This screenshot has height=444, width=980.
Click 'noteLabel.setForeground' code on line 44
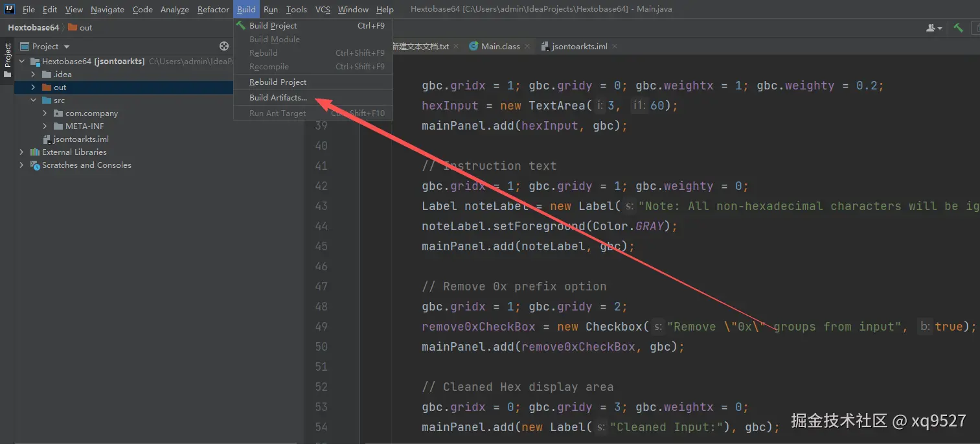click(503, 226)
